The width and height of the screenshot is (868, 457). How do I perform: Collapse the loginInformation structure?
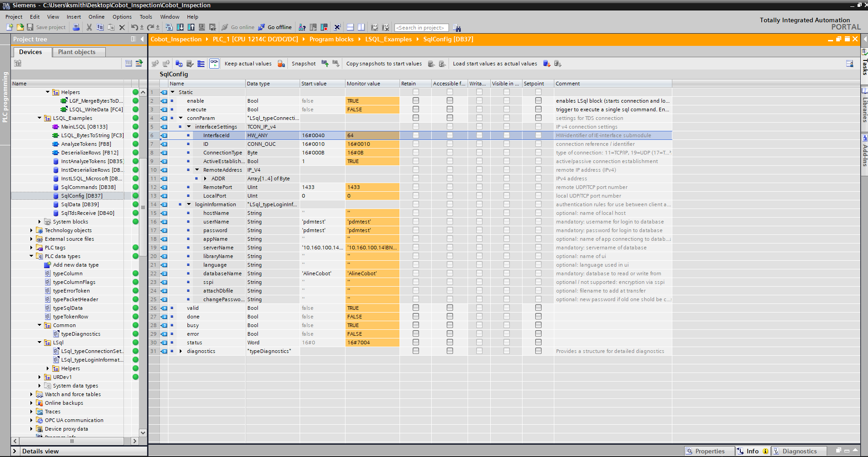(189, 204)
